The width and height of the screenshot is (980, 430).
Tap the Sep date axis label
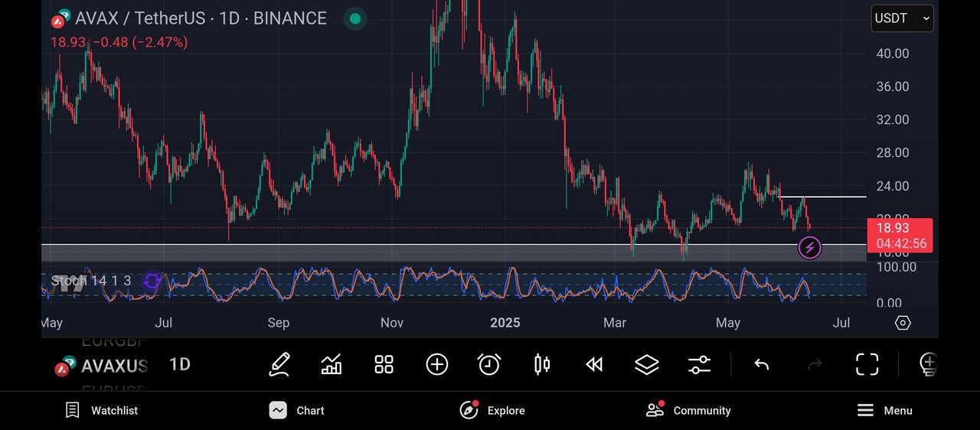pos(279,323)
